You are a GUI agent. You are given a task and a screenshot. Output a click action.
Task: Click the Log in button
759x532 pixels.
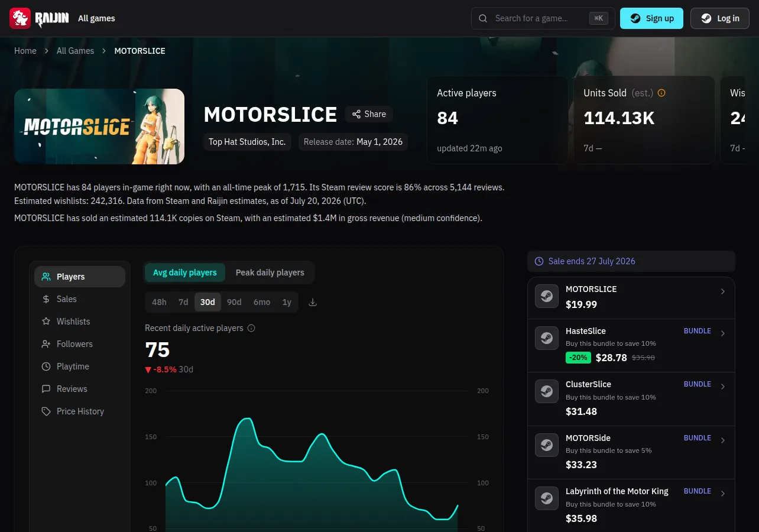click(720, 18)
